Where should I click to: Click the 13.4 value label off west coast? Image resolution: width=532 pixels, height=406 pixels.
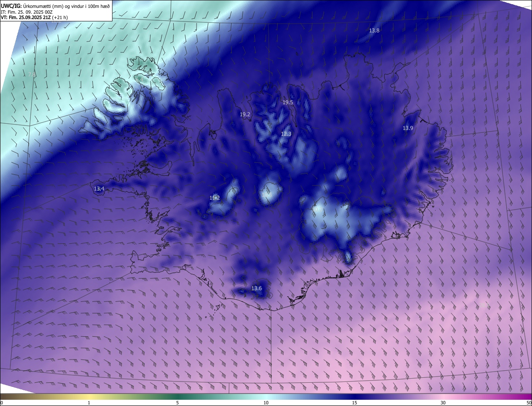pos(99,189)
